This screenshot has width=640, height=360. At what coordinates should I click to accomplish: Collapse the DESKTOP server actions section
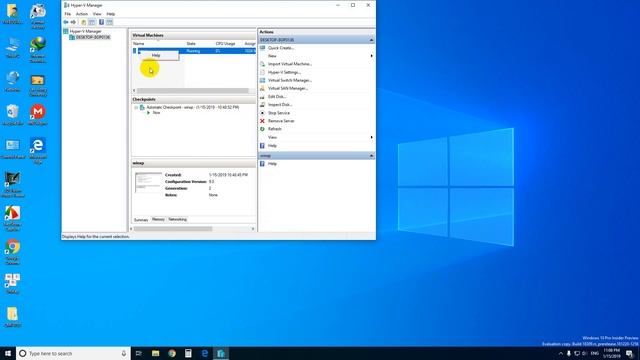tap(371, 40)
